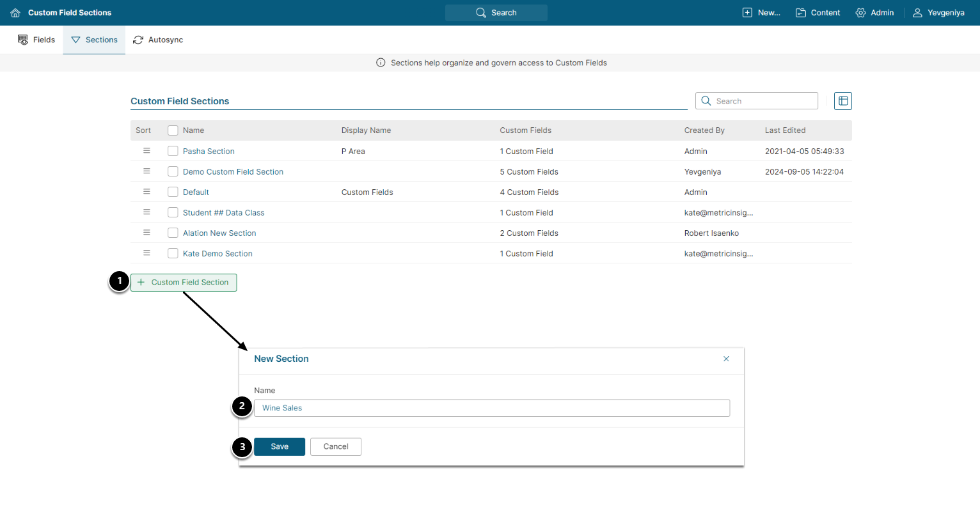
Task: Toggle the select-all checkbox in header
Action: (173, 130)
